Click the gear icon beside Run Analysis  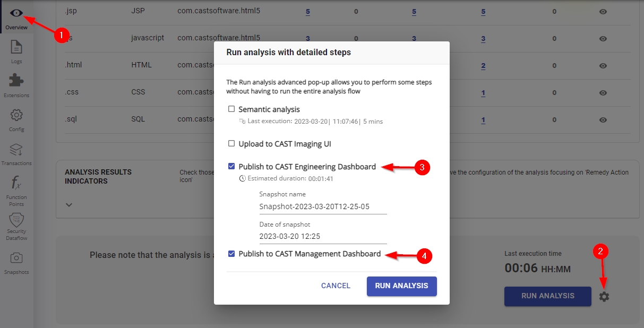604,297
